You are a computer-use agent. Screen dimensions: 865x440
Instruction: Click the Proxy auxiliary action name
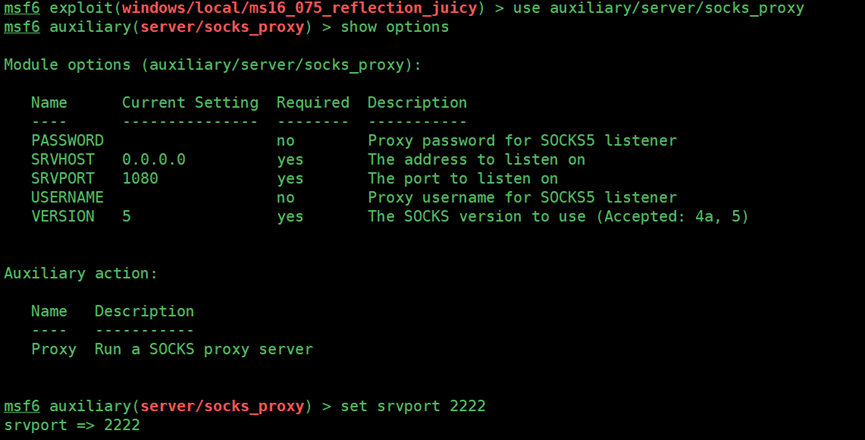(54, 349)
